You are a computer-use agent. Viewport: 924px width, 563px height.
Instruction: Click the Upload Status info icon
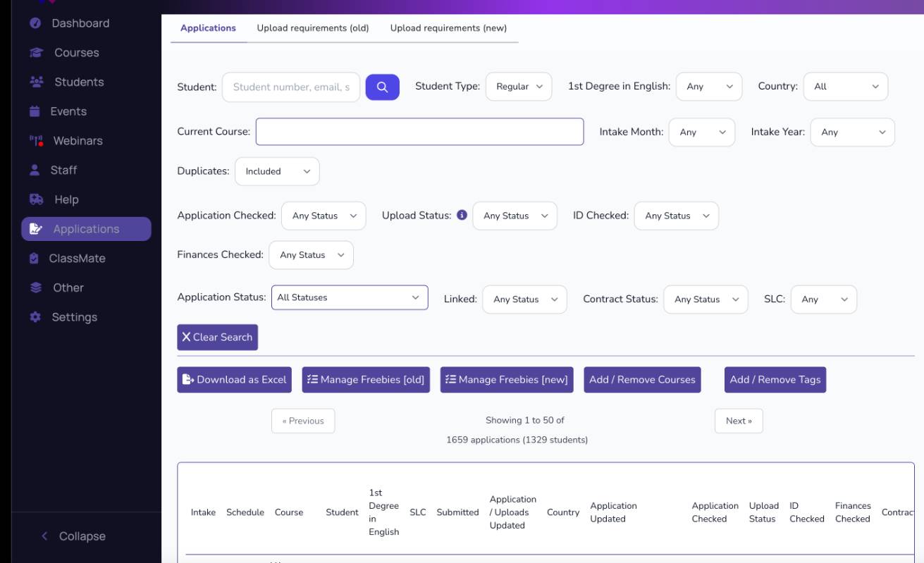point(462,215)
